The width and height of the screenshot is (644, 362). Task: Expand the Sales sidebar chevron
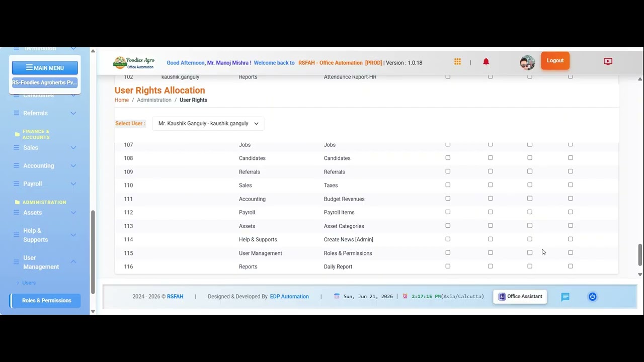pos(73,147)
